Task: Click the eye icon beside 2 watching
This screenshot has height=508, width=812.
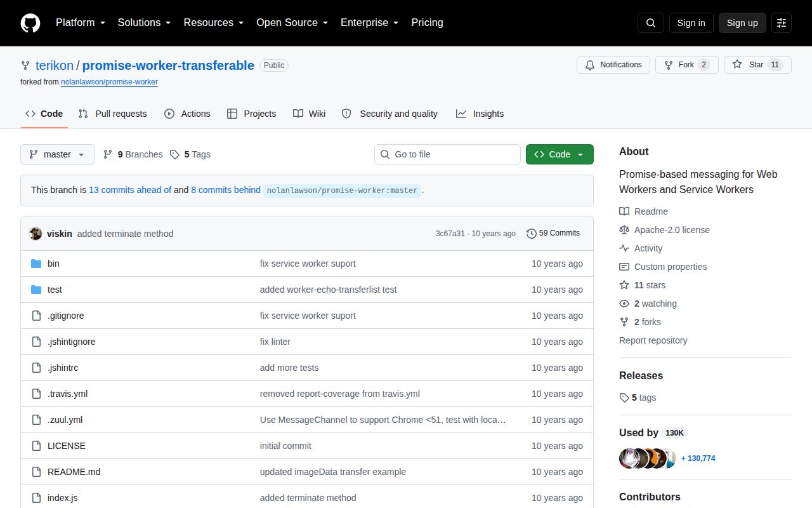Action: tap(624, 304)
